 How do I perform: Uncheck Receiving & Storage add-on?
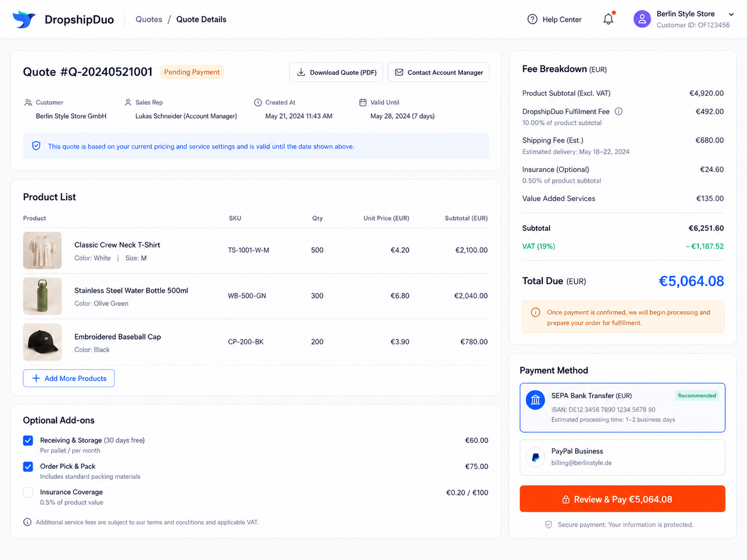tap(28, 440)
